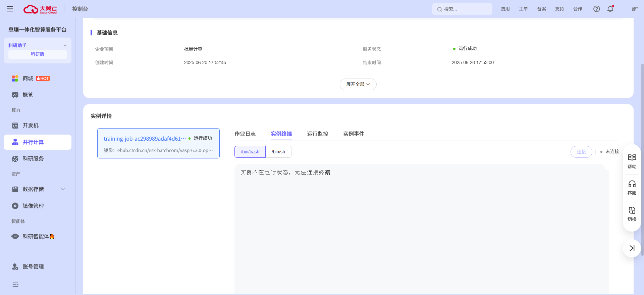Click the State Cloud logo

tap(40, 9)
